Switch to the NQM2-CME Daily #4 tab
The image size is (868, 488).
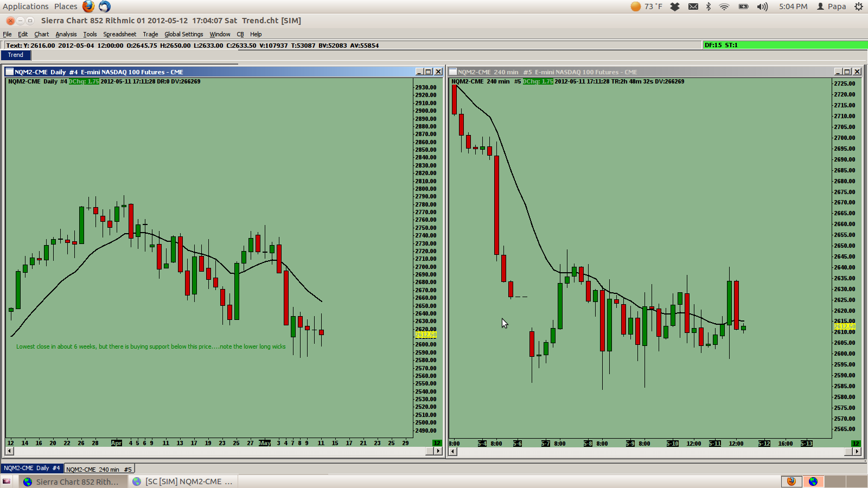tap(32, 468)
